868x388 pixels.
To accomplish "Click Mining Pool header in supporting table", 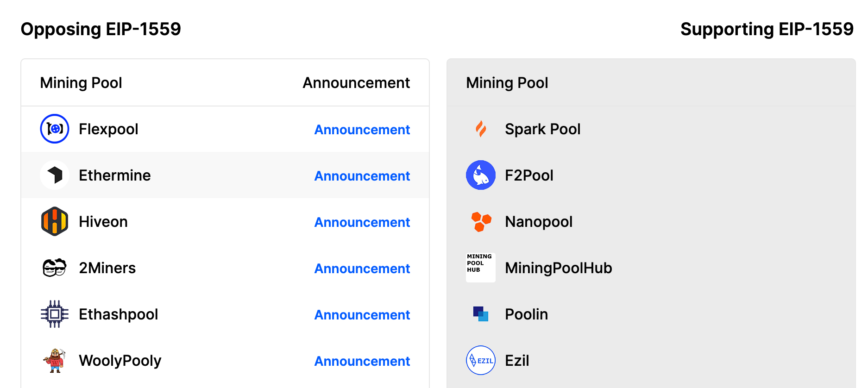I will [x=507, y=83].
